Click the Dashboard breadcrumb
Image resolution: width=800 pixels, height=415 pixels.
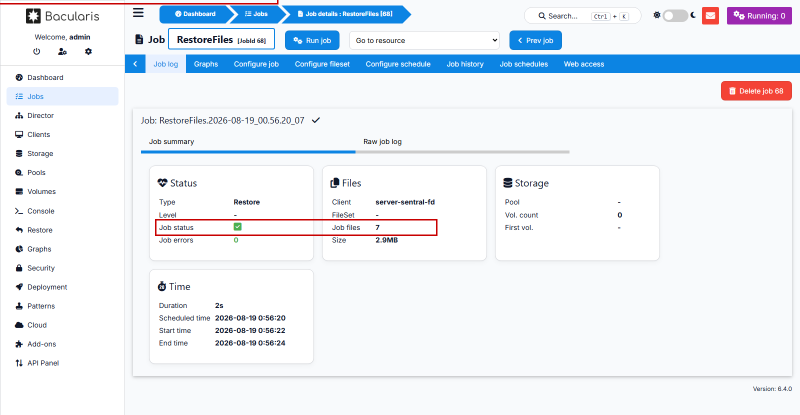195,14
